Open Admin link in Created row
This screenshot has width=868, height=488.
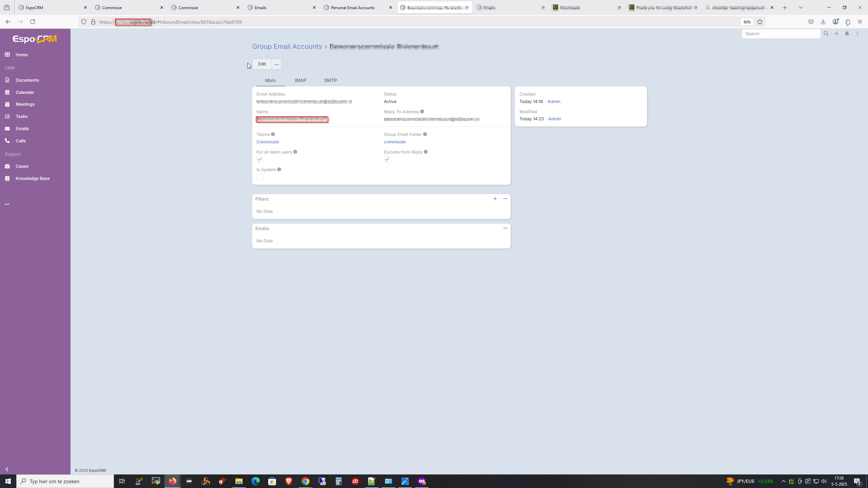(554, 101)
